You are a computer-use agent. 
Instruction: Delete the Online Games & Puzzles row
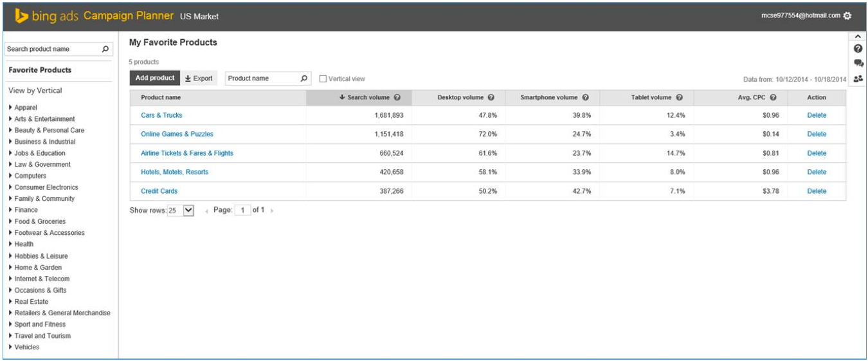(817, 134)
